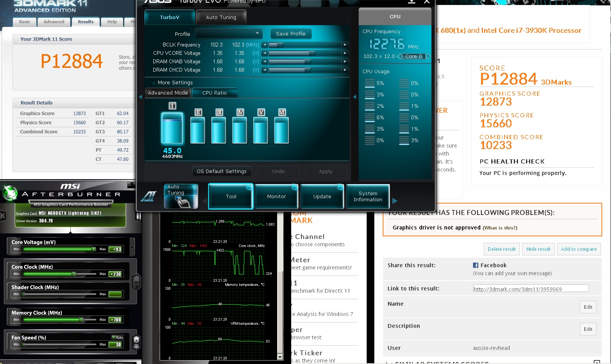Screen dimensions: 611x364
Task: Adjust Afterburner Core Clock slider handle
Action: (74, 274)
